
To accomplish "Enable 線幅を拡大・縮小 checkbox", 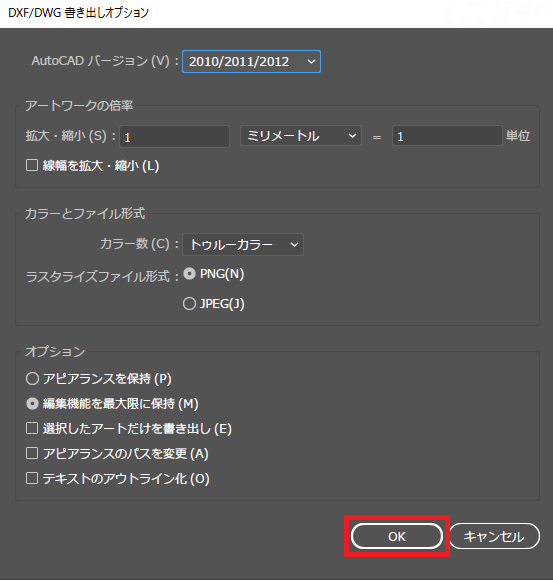I will [32, 165].
